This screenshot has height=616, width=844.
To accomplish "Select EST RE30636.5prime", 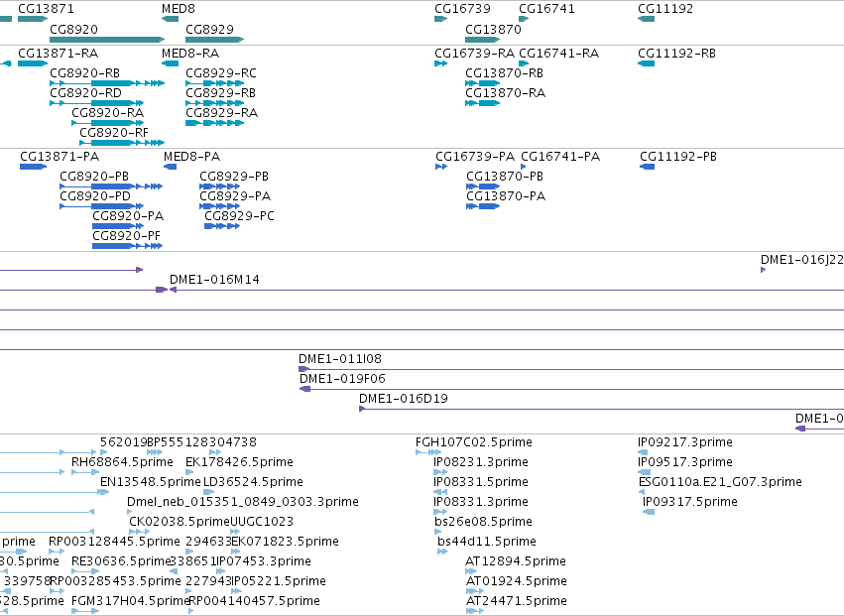I will (121, 561).
